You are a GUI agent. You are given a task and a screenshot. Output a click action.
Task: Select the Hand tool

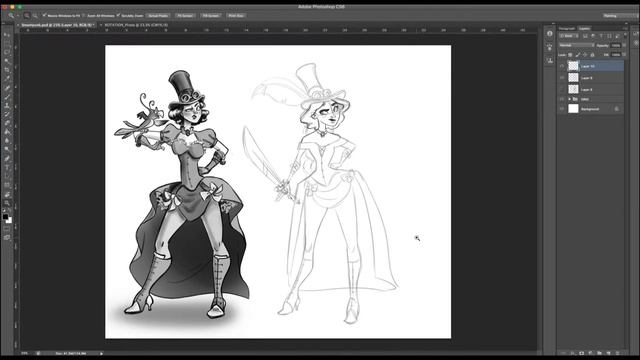tap(7, 194)
